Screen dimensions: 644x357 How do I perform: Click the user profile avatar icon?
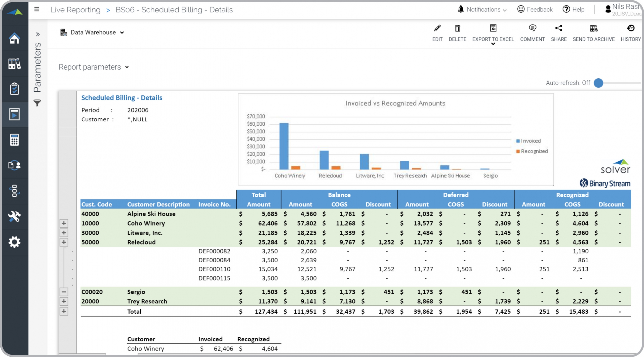coord(608,9)
